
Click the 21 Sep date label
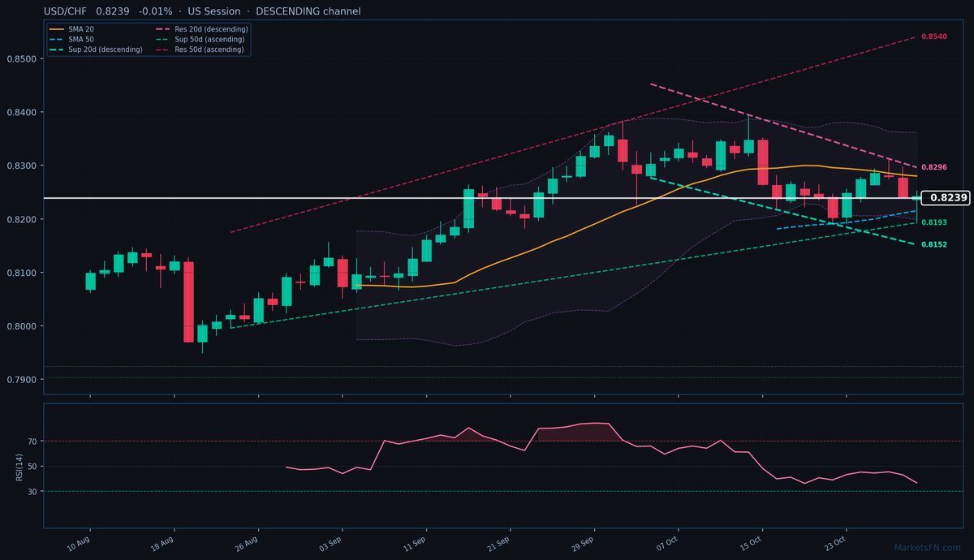(498, 543)
